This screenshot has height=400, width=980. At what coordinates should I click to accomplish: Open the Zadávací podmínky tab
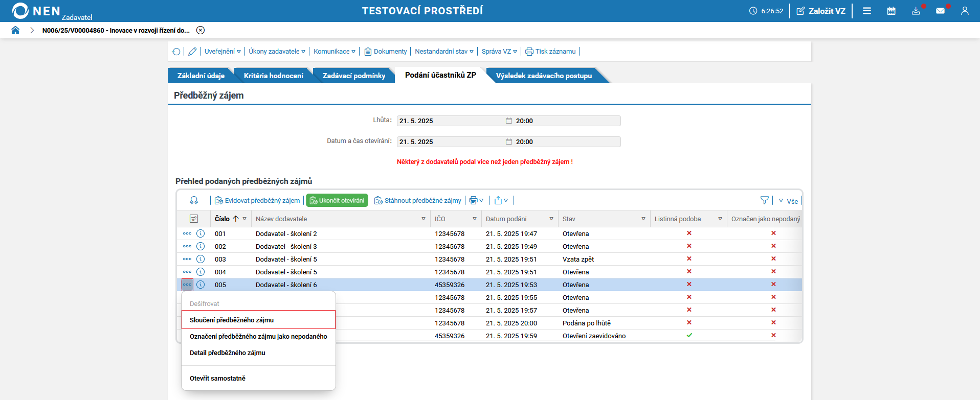[354, 76]
